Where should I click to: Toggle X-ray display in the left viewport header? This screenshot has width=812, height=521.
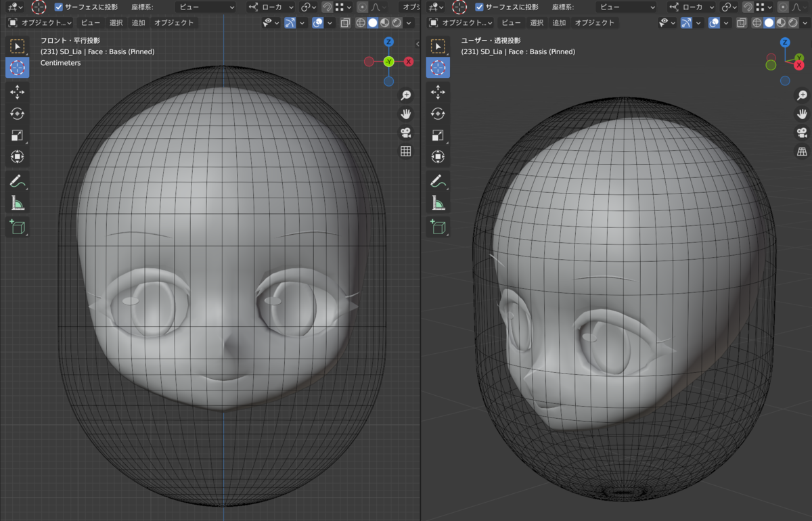click(x=345, y=23)
